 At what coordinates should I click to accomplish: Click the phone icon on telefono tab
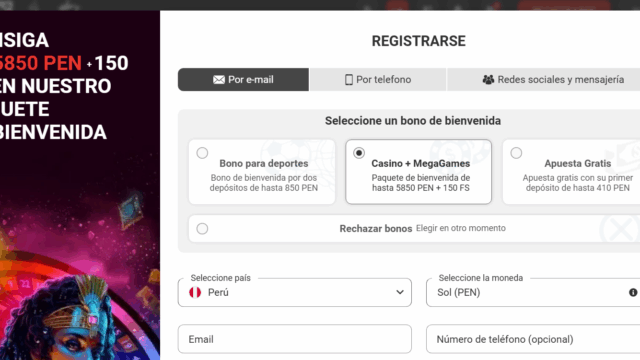coord(349,80)
